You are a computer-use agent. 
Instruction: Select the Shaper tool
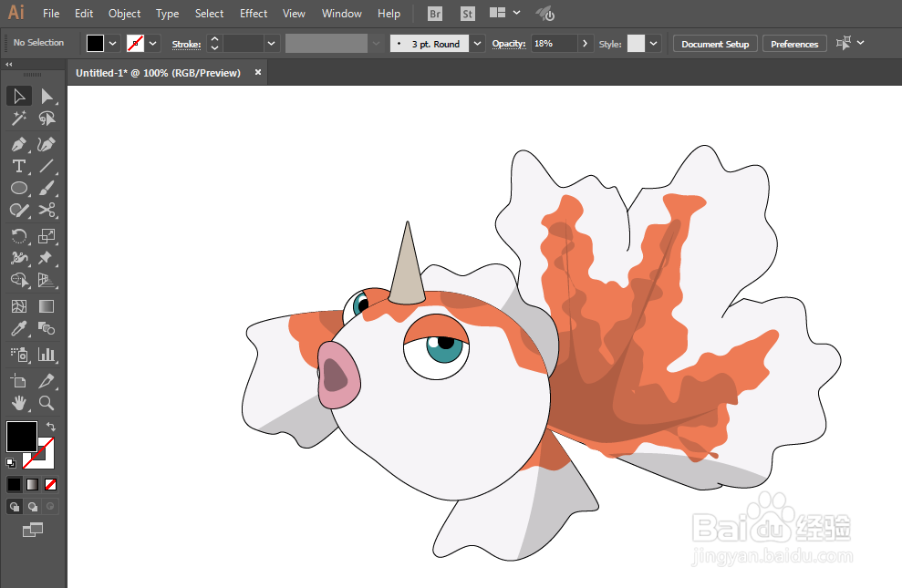tap(19, 211)
